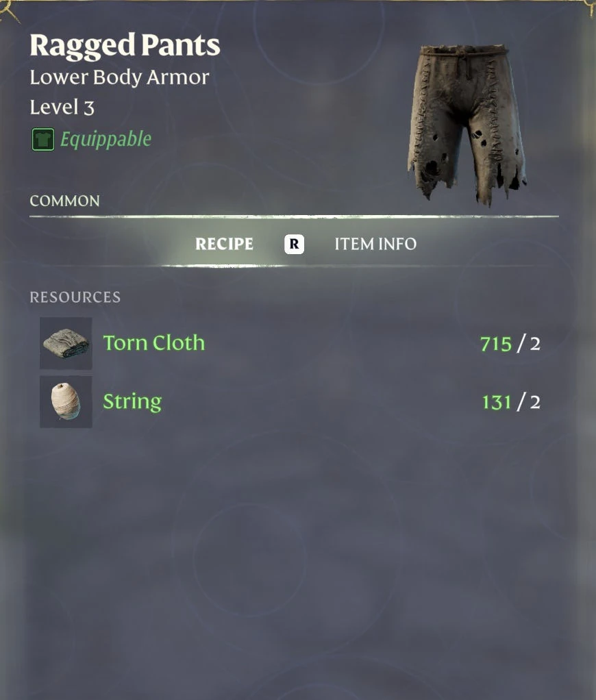Click the top-right corner ornament
This screenshot has height=700, width=596.
(591, 8)
